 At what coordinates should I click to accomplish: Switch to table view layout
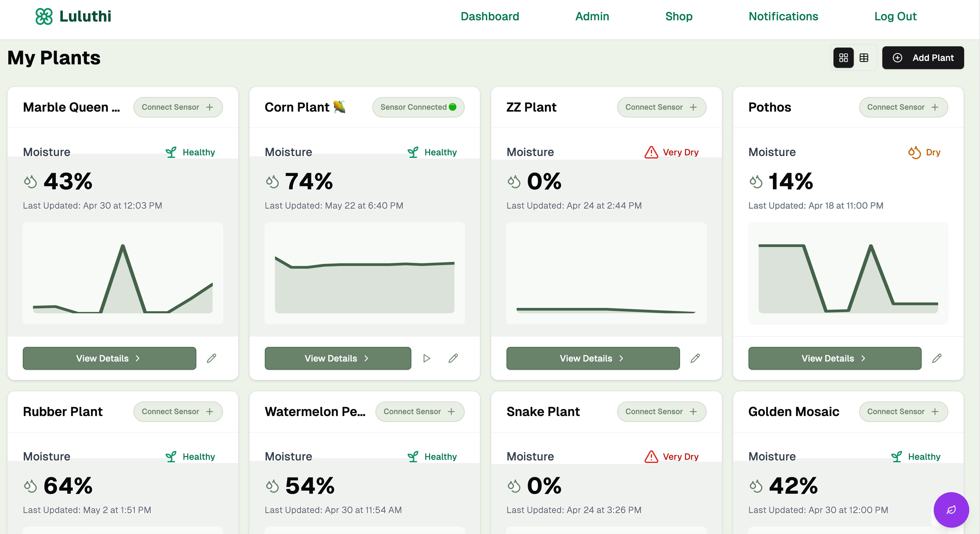(864, 57)
